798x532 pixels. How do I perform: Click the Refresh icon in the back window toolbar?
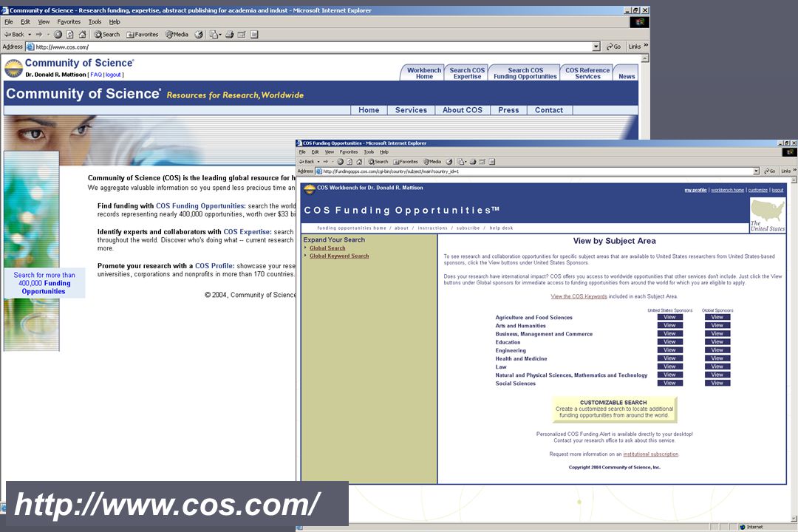tap(69, 35)
